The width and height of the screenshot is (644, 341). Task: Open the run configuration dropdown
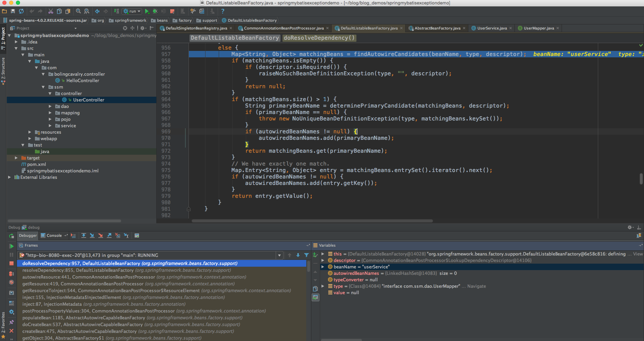(x=132, y=11)
